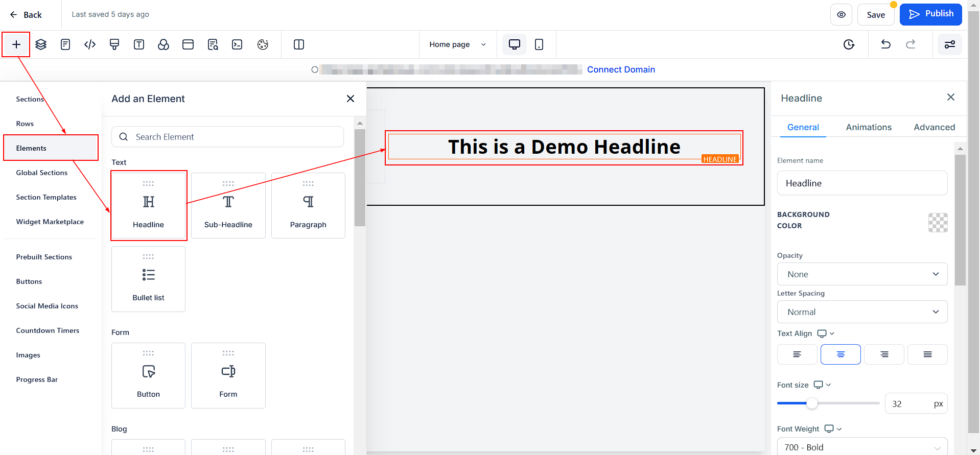Preview the page with eye icon
This screenshot has width=980, height=455.
841,14
